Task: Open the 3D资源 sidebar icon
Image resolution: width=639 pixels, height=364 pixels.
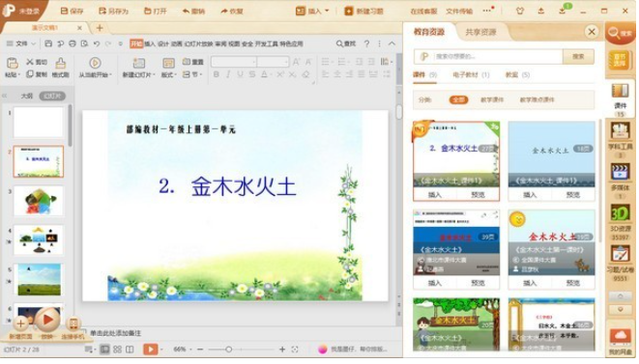Action: coord(620,212)
